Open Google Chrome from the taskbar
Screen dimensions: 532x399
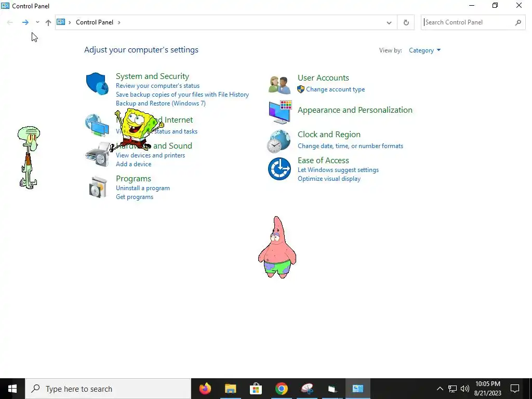pyautogui.click(x=281, y=389)
